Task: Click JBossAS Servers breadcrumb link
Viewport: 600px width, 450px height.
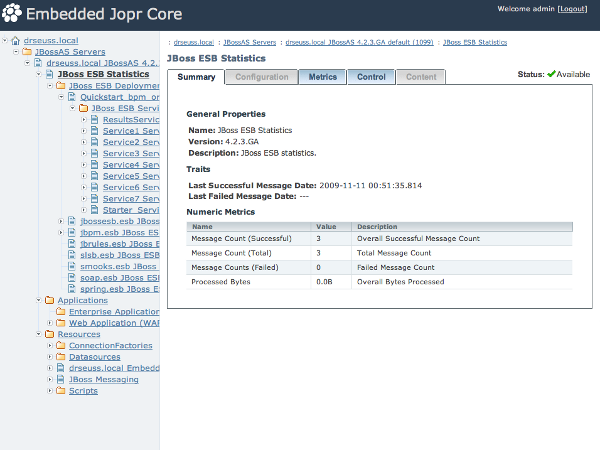Action: [249, 42]
